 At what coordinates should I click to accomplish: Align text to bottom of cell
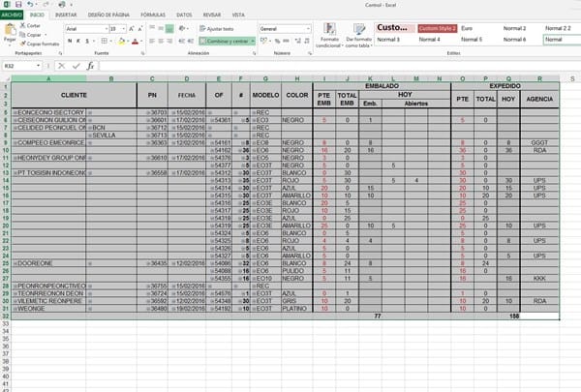tap(169, 28)
